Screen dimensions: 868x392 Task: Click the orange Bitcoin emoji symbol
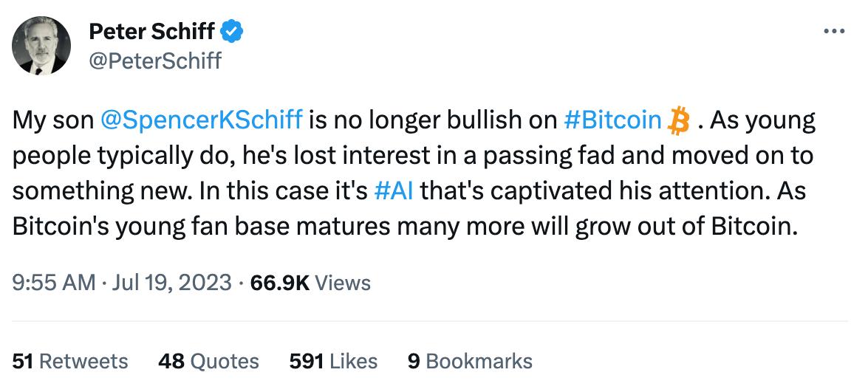click(x=677, y=121)
